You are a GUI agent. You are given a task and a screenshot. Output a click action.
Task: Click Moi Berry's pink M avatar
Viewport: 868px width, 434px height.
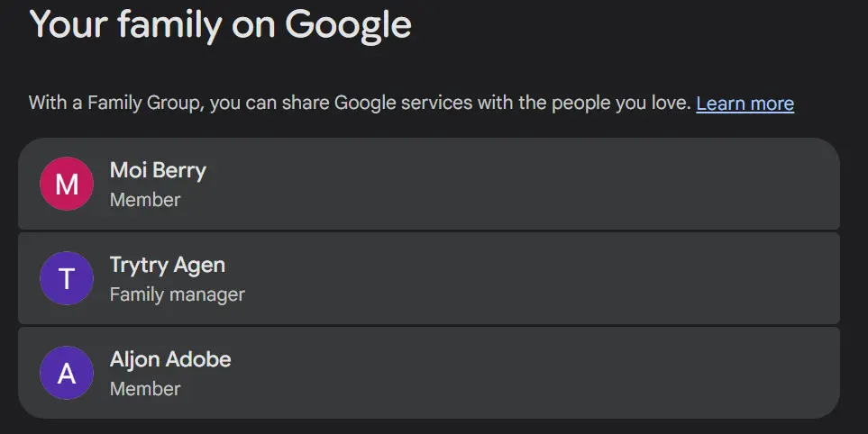[x=67, y=184]
